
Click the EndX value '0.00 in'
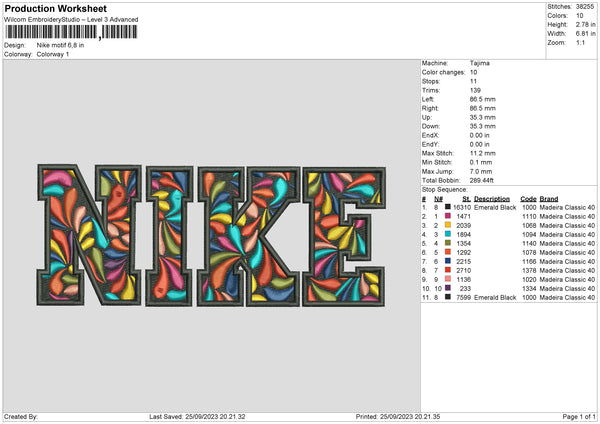point(479,135)
